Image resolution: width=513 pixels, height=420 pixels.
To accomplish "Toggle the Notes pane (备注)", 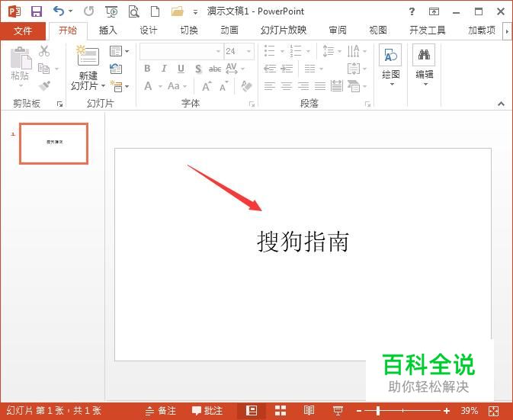I will tap(161, 411).
